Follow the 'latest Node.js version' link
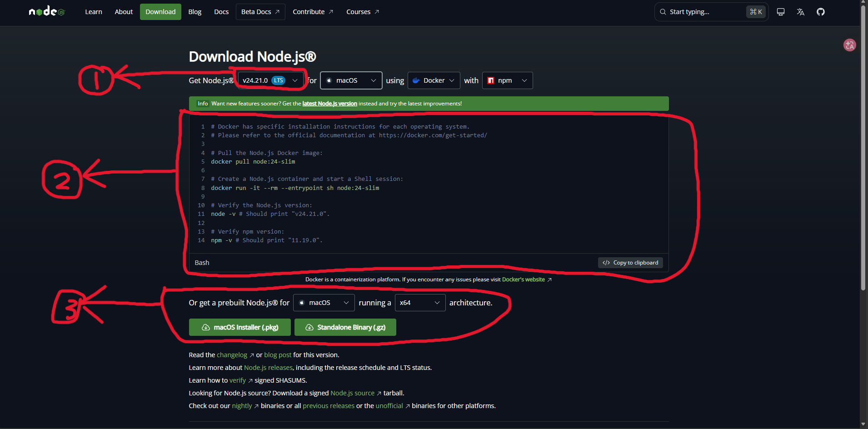This screenshot has height=429, width=868. [x=330, y=104]
